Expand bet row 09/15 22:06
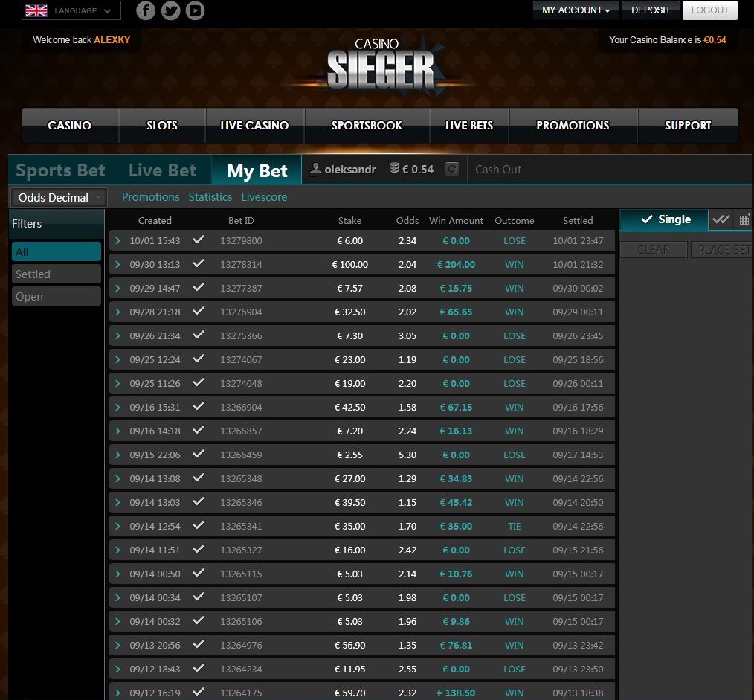Image resolution: width=754 pixels, height=700 pixels. point(117,455)
